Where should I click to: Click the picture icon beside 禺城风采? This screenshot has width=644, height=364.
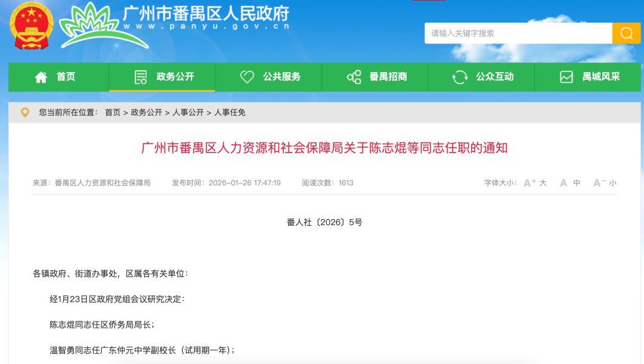pos(566,77)
